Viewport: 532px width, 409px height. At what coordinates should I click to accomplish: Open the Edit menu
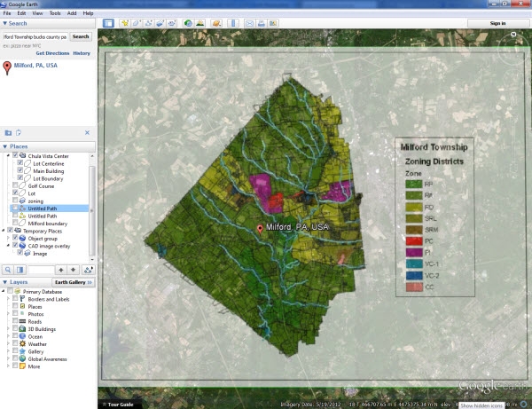[21, 13]
